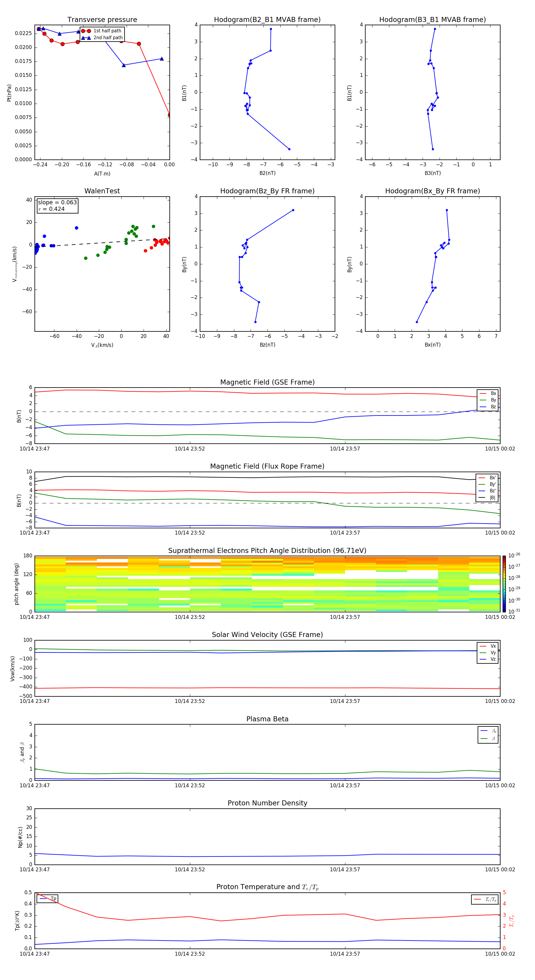Click the Te/Tp legend in temperature plot

tap(485, 900)
